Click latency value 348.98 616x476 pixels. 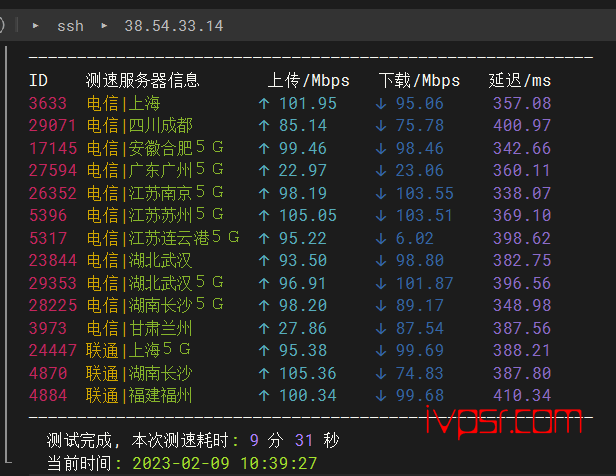[x=522, y=305]
